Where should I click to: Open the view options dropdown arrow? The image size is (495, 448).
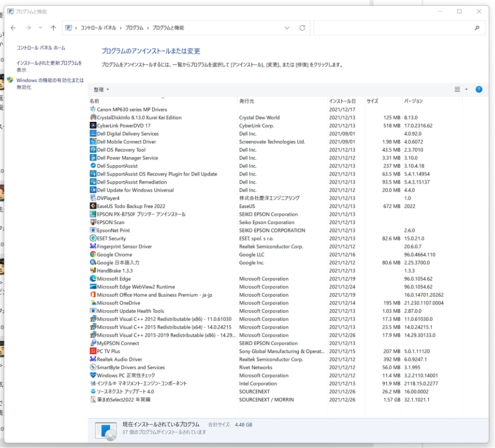tap(466, 89)
